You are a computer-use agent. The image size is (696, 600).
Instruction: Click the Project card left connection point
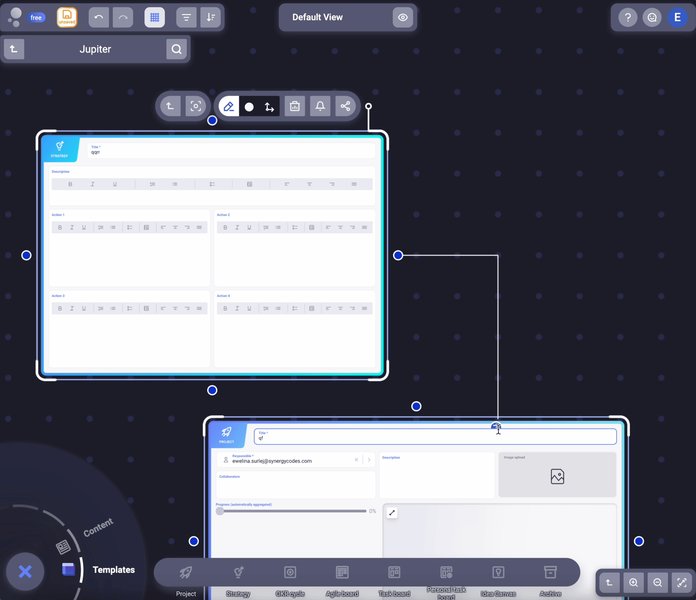194,541
